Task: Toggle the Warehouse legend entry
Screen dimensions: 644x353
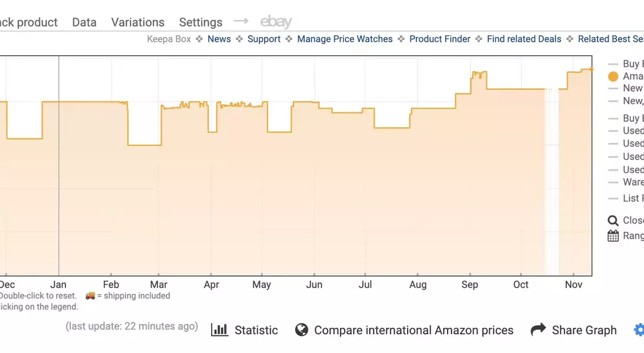Action: pos(632,182)
